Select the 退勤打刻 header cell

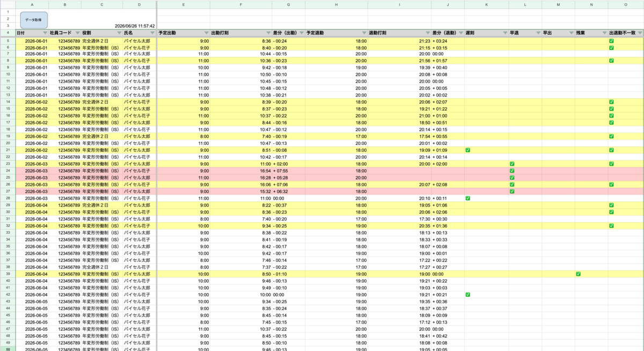click(x=399, y=33)
